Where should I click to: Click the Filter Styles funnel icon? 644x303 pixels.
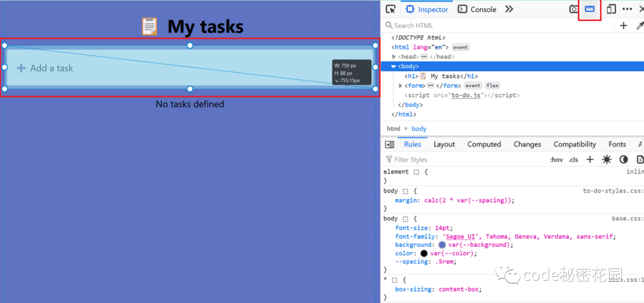tap(389, 159)
